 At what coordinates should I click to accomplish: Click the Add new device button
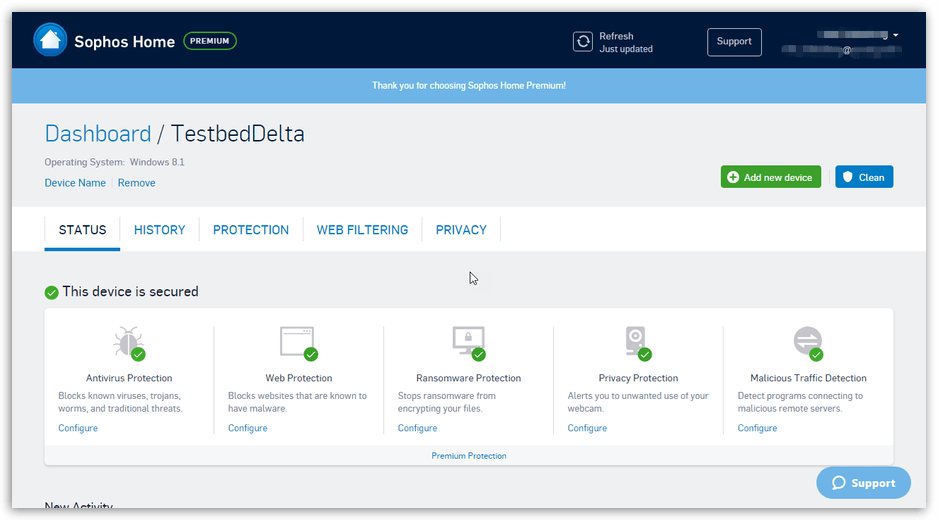point(770,177)
